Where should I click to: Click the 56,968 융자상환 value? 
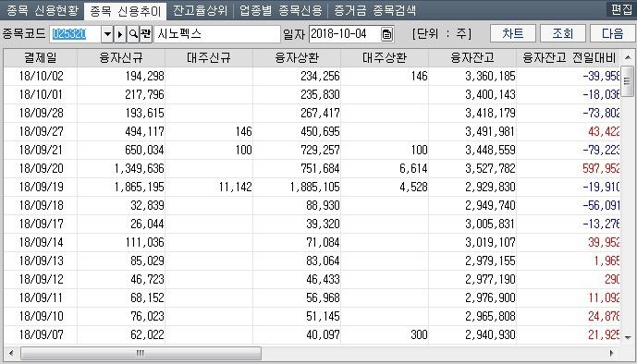click(323, 297)
